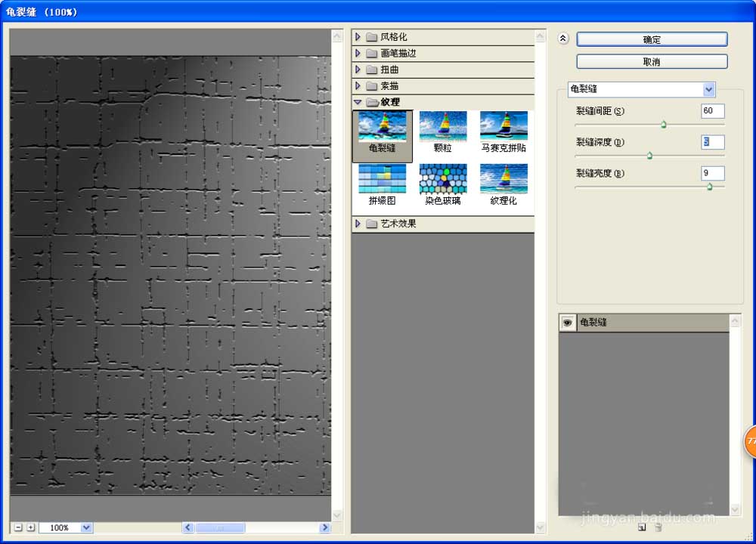Select the Texturizer (纹理化) filter
The image size is (756, 544).
point(503,181)
